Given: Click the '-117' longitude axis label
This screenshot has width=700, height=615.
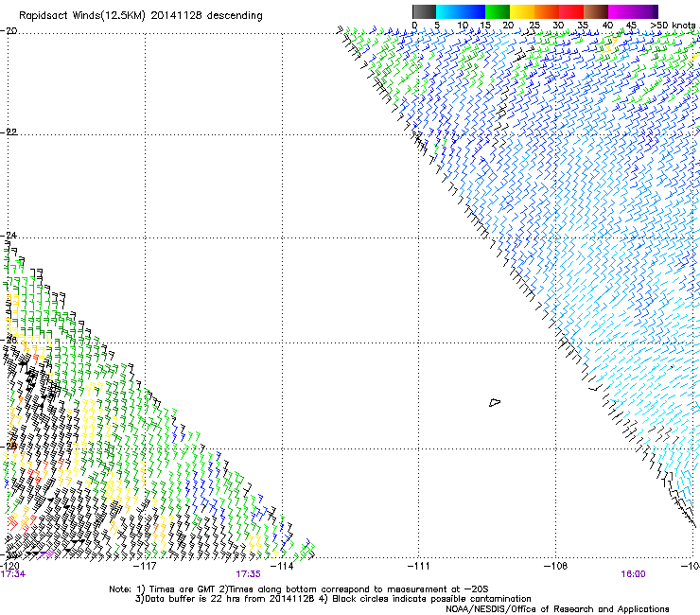Looking at the screenshot, I should [145, 566].
